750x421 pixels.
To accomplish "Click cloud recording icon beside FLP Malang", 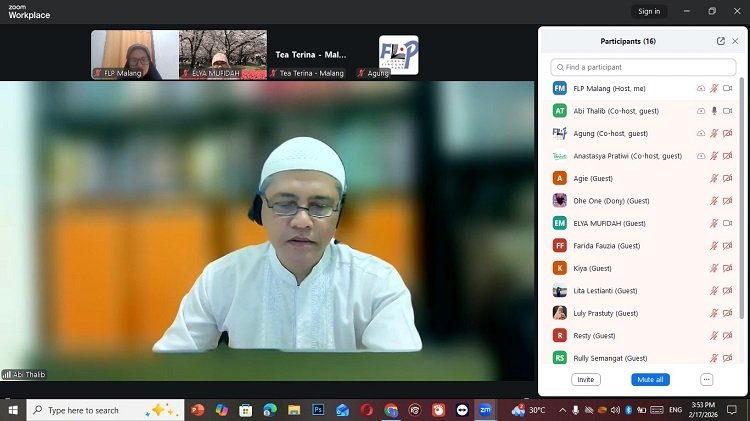I will click(701, 88).
